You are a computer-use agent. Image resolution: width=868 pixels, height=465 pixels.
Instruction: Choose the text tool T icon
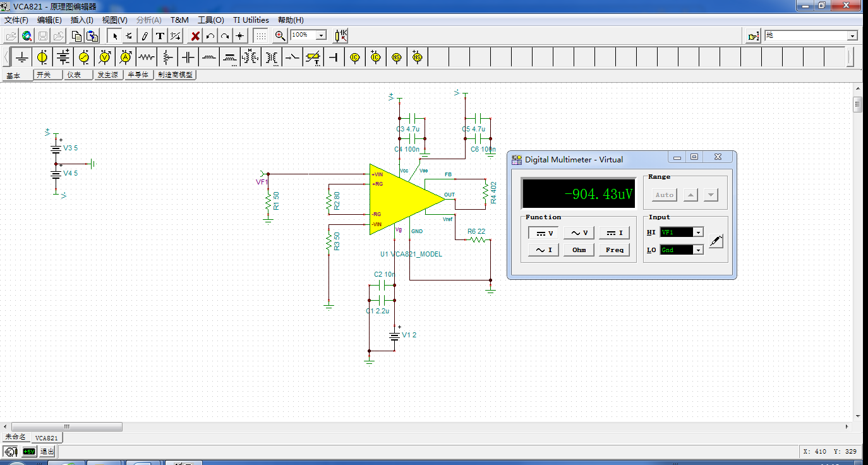click(160, 36)
